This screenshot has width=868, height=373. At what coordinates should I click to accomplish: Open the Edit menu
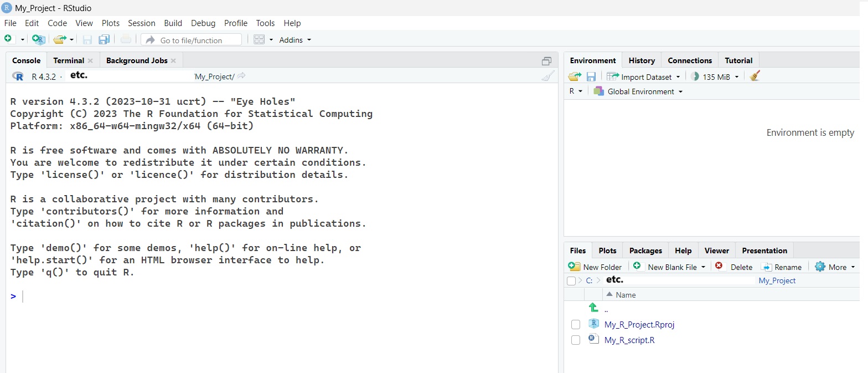[x=32, y=23]
